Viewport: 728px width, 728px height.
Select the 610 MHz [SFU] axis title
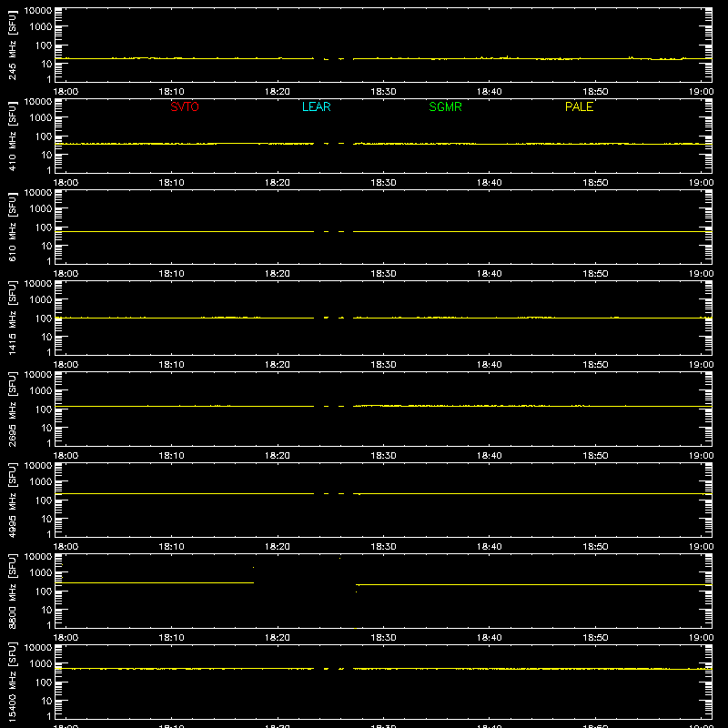click(12, 227)
